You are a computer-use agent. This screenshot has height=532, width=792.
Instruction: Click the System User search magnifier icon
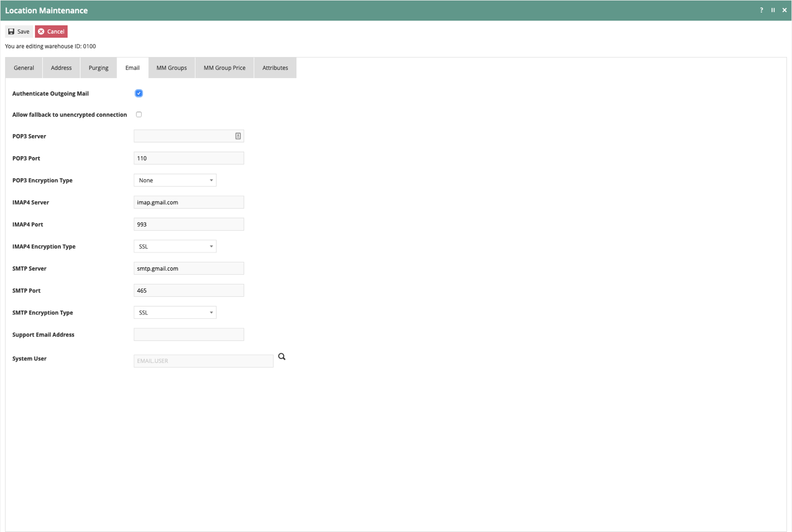pos(282,357)
